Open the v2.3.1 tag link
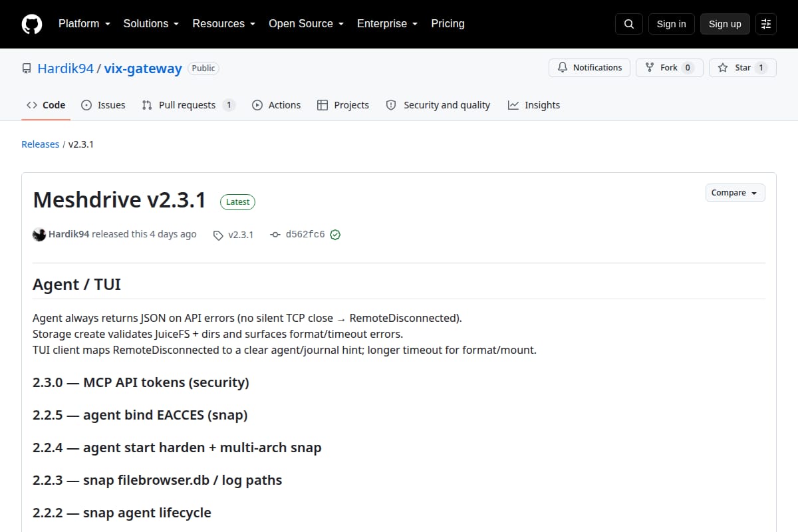 click(233, 235)
